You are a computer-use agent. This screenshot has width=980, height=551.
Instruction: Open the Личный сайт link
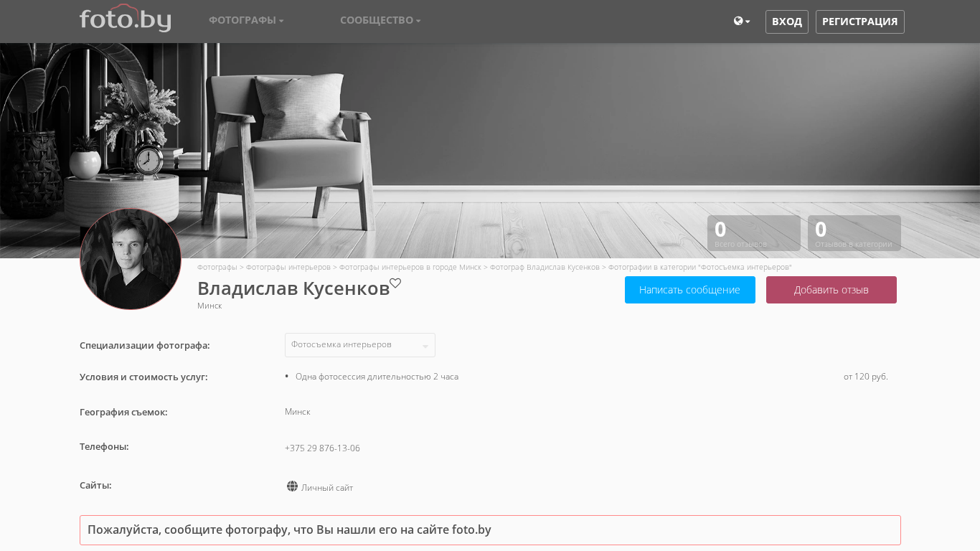[x=327, y=488]
